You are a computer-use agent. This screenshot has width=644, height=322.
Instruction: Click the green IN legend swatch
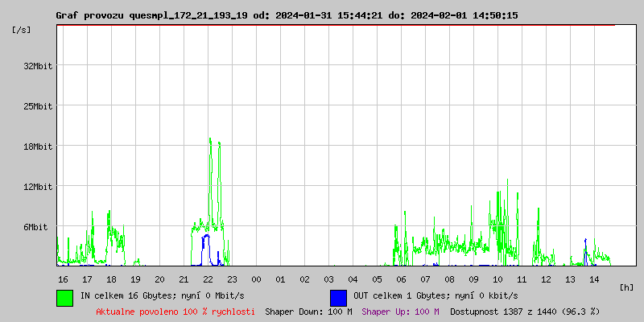click(65, 298)
